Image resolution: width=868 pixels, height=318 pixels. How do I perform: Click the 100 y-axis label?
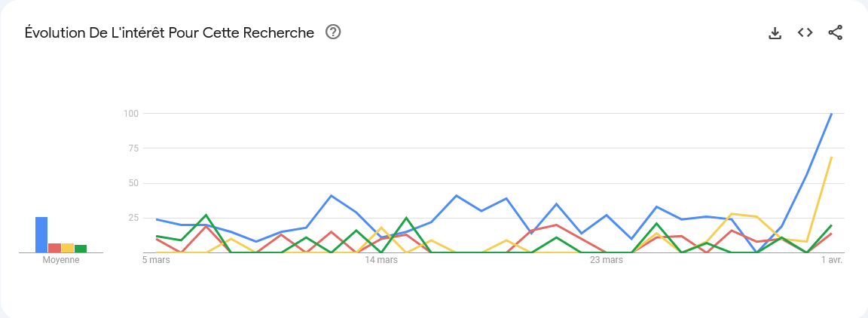(130, 114)
